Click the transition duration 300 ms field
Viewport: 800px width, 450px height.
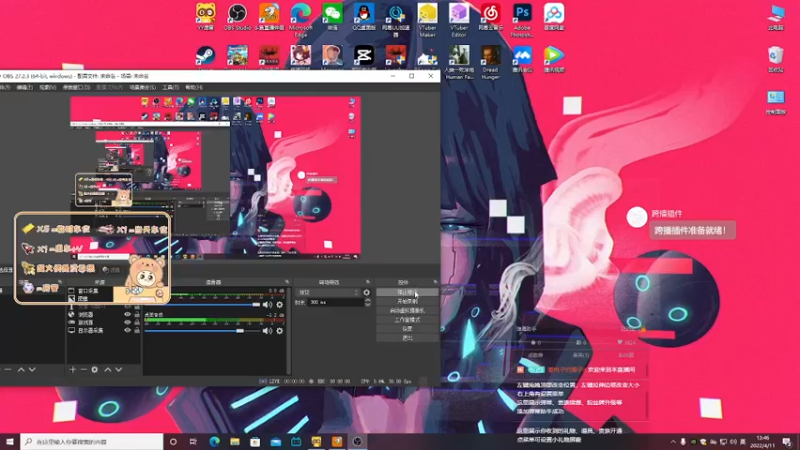coord(334,303)
